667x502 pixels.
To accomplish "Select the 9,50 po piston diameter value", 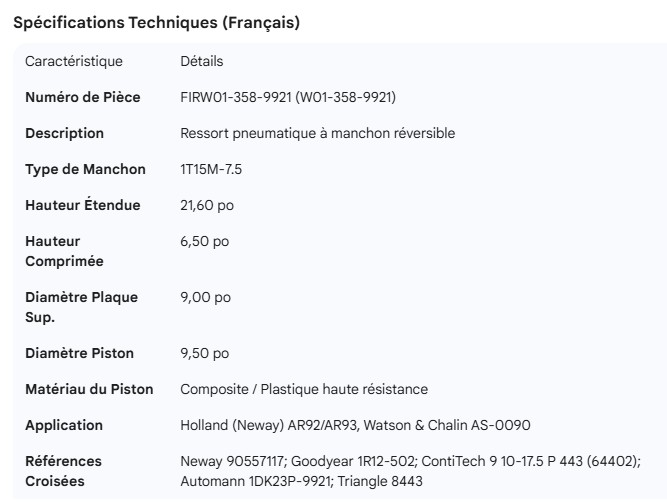I will (204, 354).
